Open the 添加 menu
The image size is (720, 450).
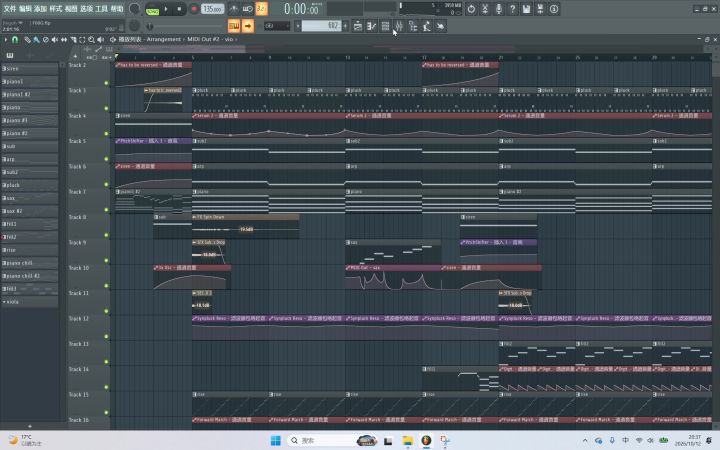coord(40,8)
